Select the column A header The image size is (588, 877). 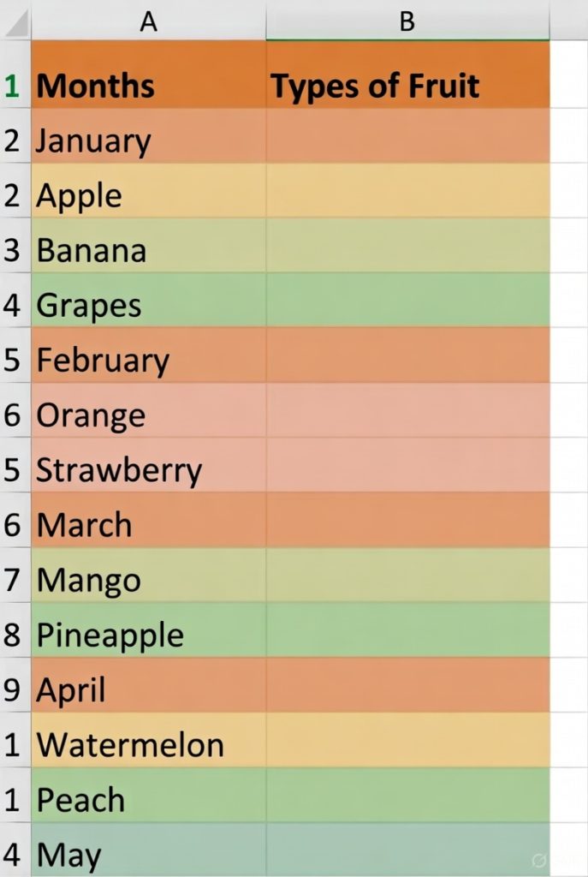click(x=148, y=21)
